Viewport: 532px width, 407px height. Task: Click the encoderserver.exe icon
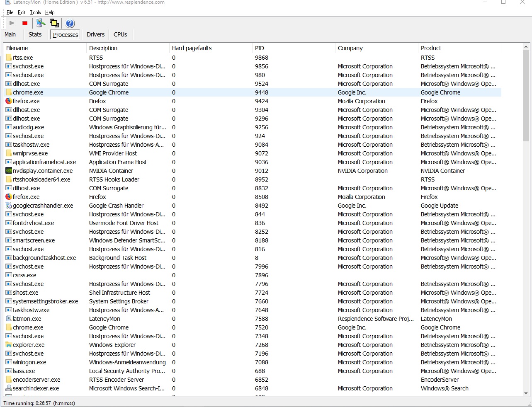(9, 380)
